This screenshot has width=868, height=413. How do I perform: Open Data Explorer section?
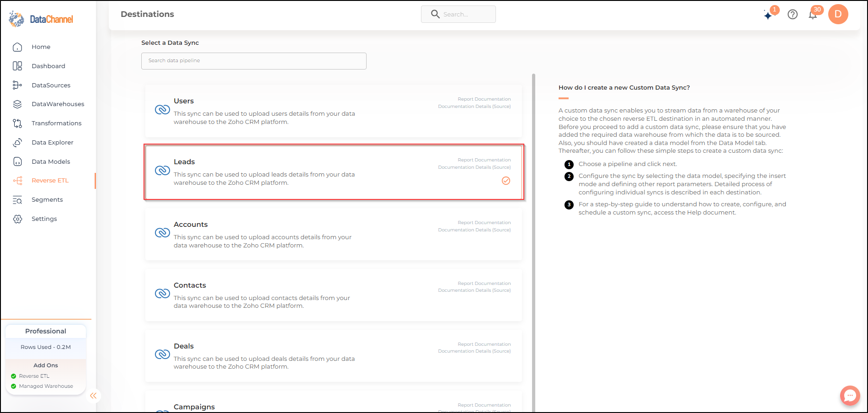coord(53,143)
